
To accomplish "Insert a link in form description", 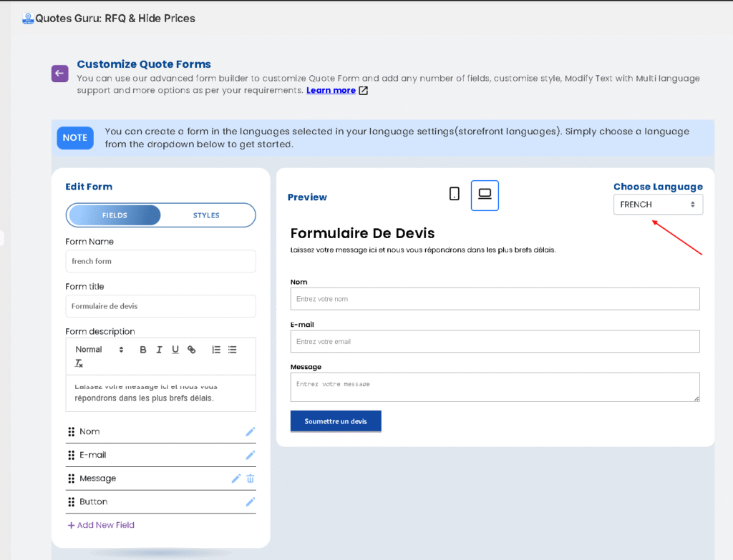I will click(x=191, y=350).
